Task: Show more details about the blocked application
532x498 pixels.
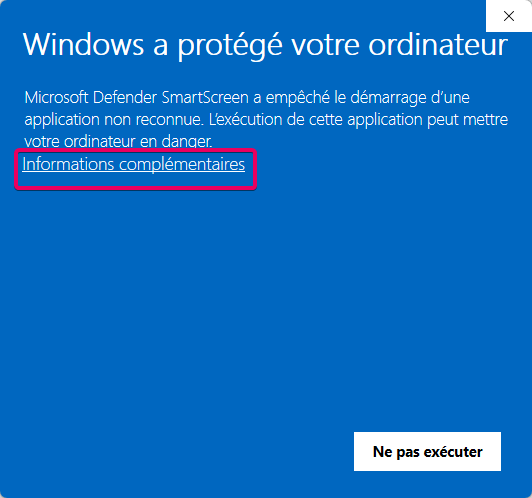Action: click(x=133, y=164)
